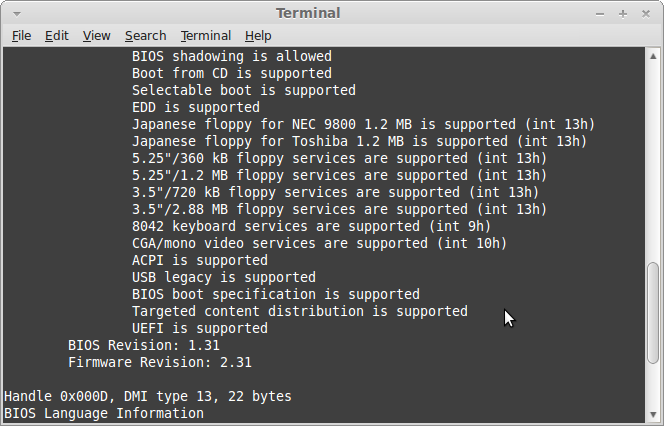Image resolution: width=664 pixels, height=426 pixels.
Task: Open the Help menu
Action: [258, 35]
